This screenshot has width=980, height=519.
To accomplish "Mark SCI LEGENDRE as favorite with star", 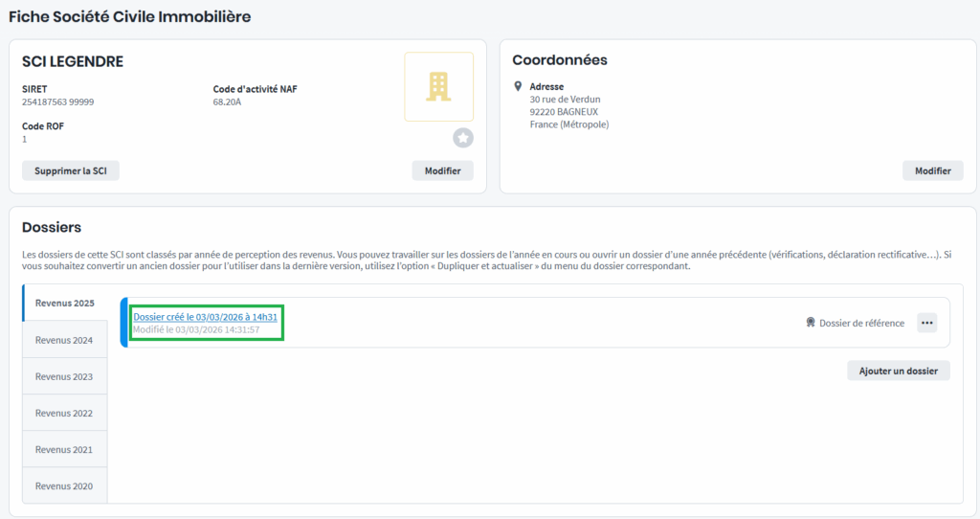I will pyautogui.click(x=463, y=139).
